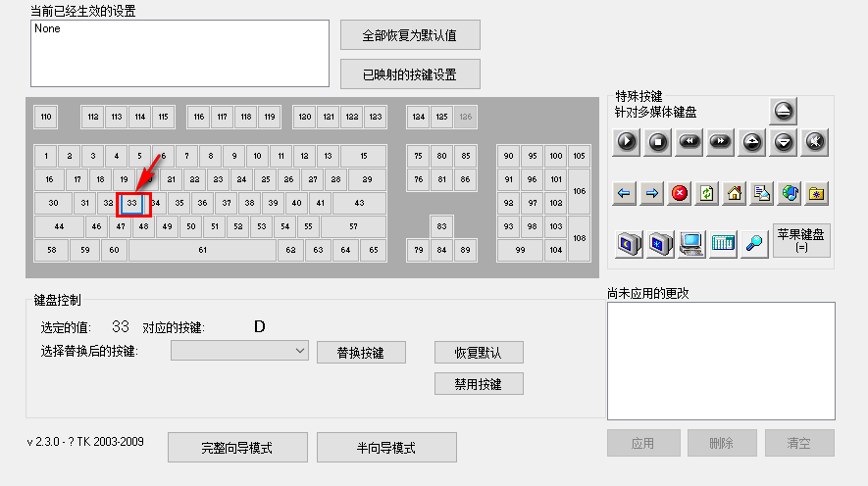Select keyboard key 89
Viewport: 868px width, 486px height.
(x=466, y=250)
